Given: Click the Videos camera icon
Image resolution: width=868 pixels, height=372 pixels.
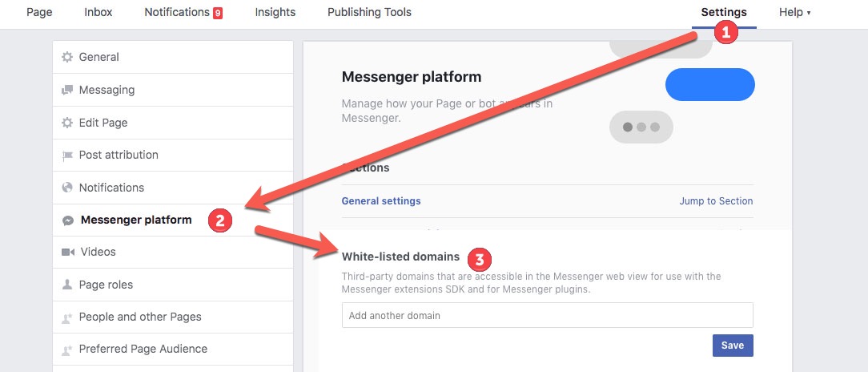Looking at the screenshot, I should coord(67,253).
